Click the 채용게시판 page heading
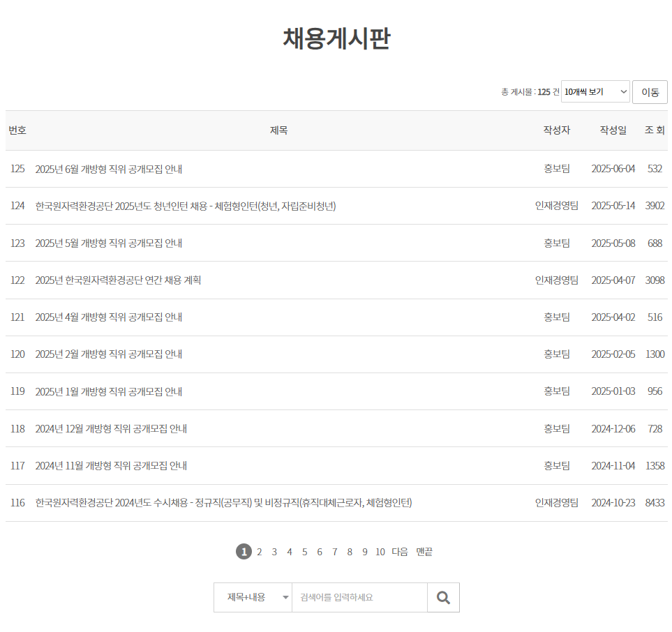This screenshot has height=632, width=672. (x=336, y=38)
